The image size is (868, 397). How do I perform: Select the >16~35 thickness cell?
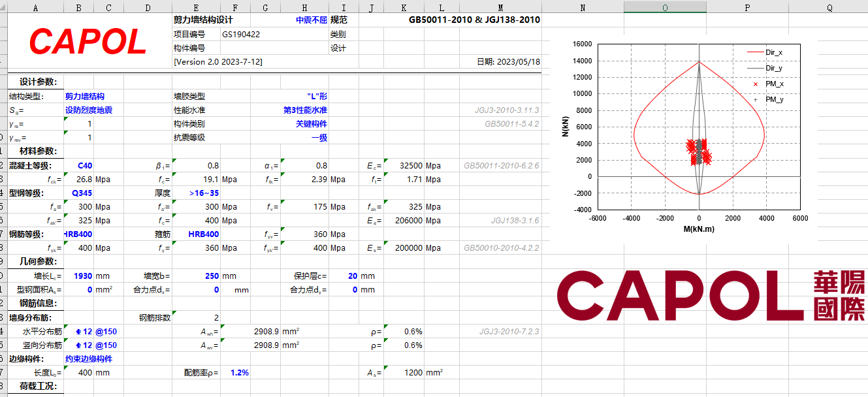point(204,193)
